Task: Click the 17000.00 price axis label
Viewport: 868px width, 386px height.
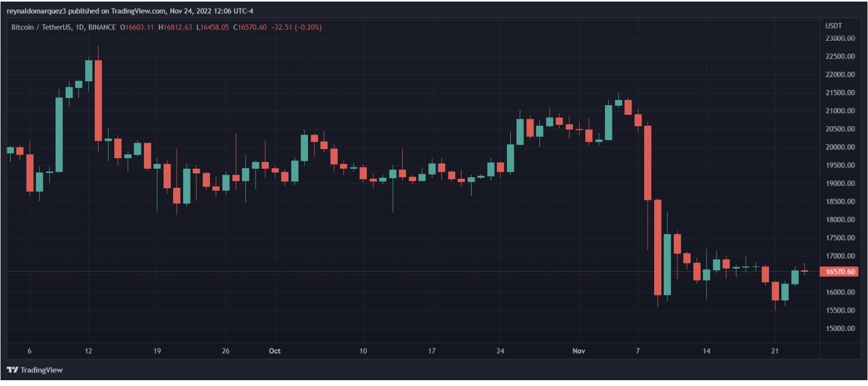Action: [x=840, y=256]
